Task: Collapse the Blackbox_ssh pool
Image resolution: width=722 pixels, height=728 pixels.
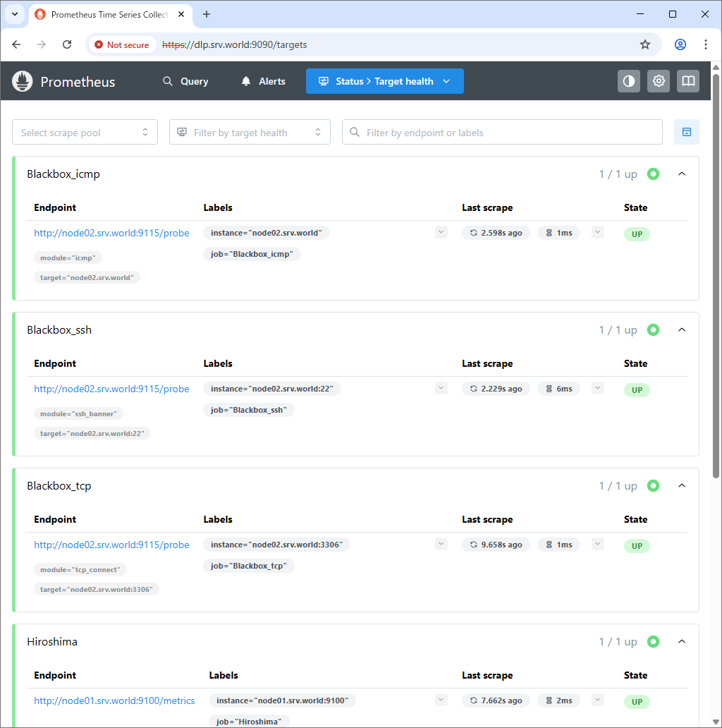Action: coord(682,330)
